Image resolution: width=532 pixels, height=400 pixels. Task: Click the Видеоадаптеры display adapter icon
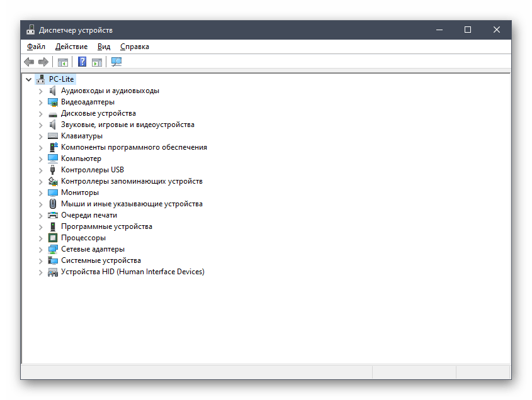click(x=53, y=102)
